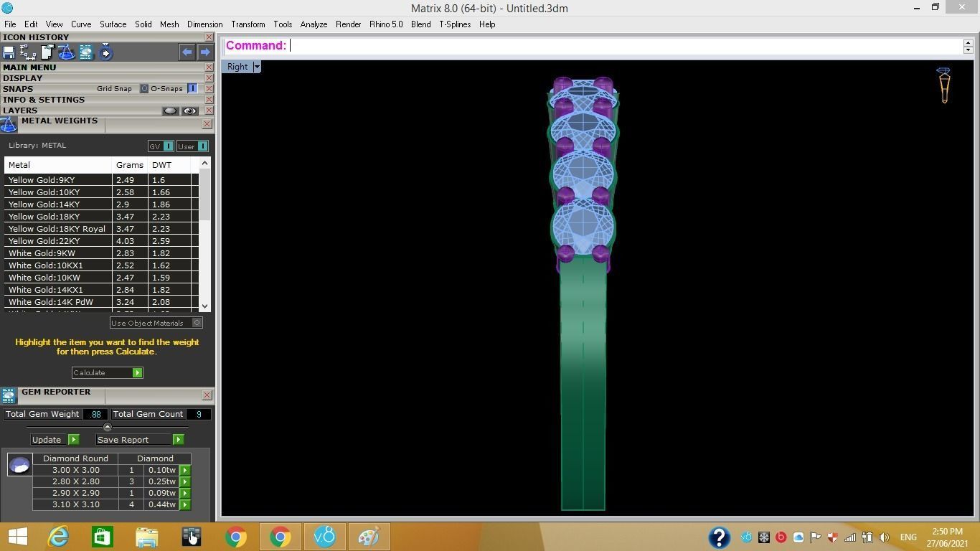
Task: Toggle O-Snaps switch
Action: [192, 89]
